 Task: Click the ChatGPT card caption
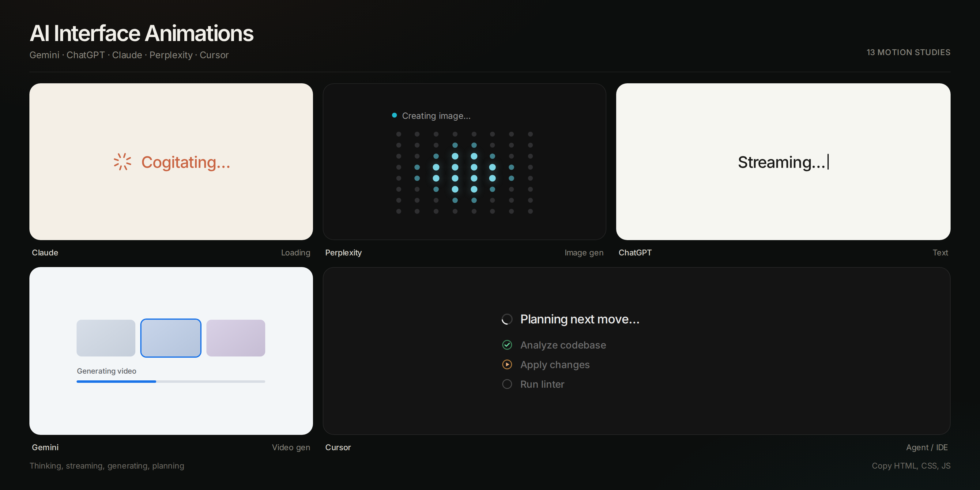635,253
